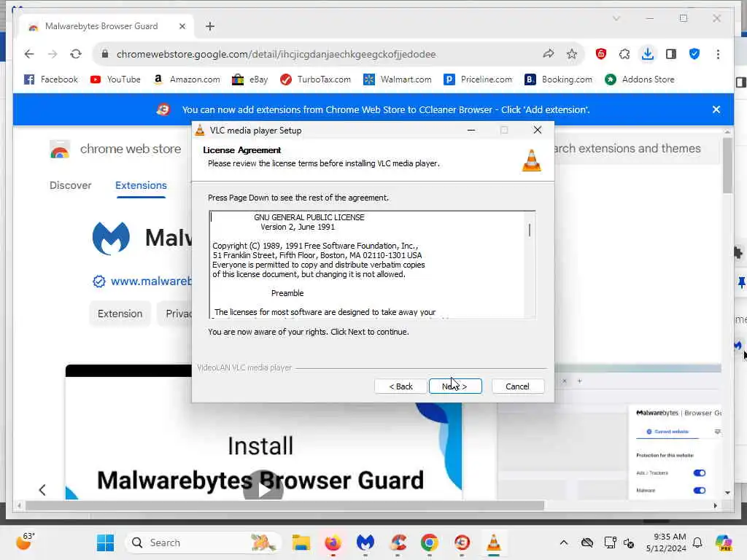The width and height of the screenshot is (747, 560).
Task: Open Google Chrome from the taskbar
Action: click(430, 542)
